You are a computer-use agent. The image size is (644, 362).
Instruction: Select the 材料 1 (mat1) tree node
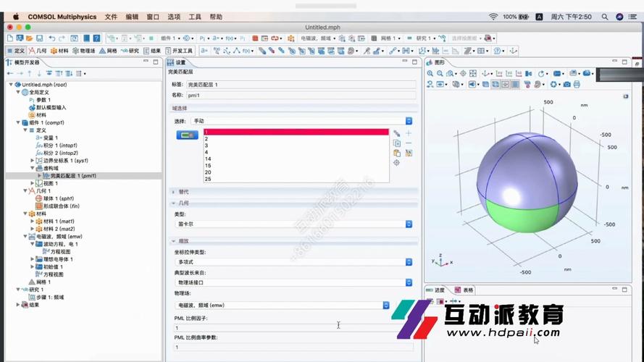point(55,222)
